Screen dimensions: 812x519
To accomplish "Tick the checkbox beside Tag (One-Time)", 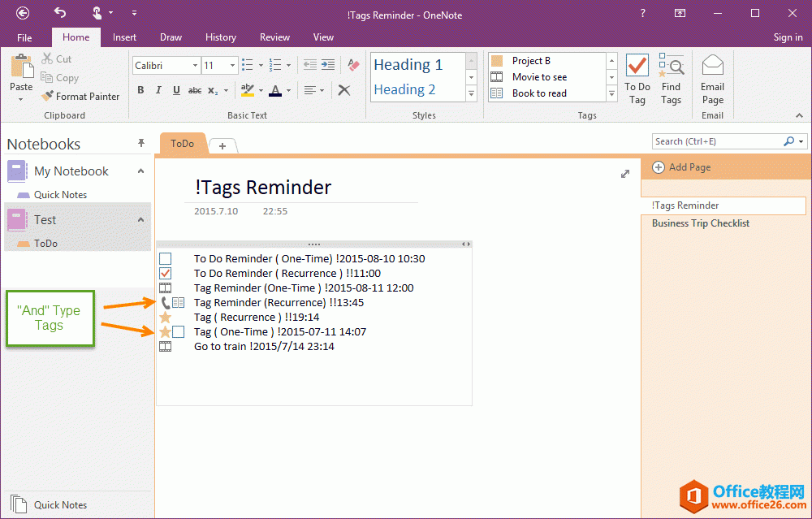I will tap(179, 332).
